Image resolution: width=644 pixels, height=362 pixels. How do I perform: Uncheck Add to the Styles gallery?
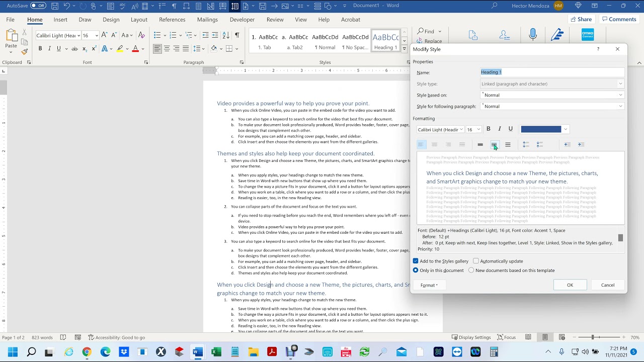coord(416,261)
